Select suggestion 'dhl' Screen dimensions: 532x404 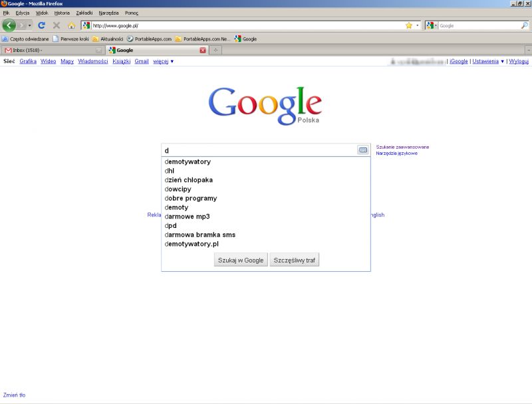(266, 171)
